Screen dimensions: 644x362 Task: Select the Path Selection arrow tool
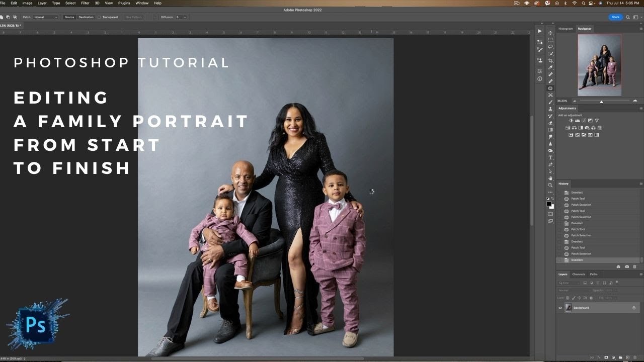550,171
